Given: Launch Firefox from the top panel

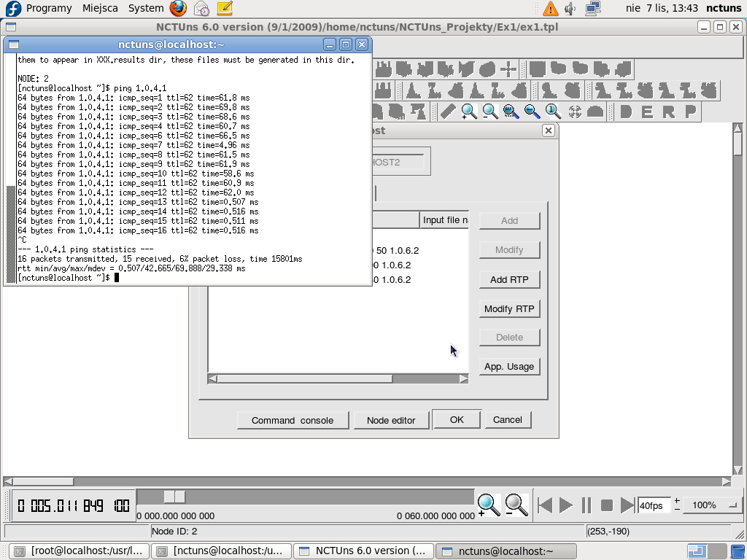Looking at the screenshot, I should pyautogui.click(x=178, y=8).
